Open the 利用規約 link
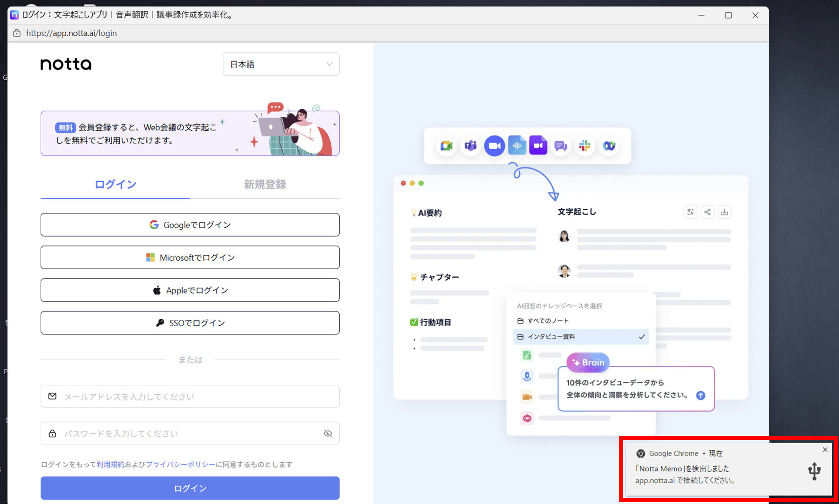 pyautogui.click(x=110, y=464)
